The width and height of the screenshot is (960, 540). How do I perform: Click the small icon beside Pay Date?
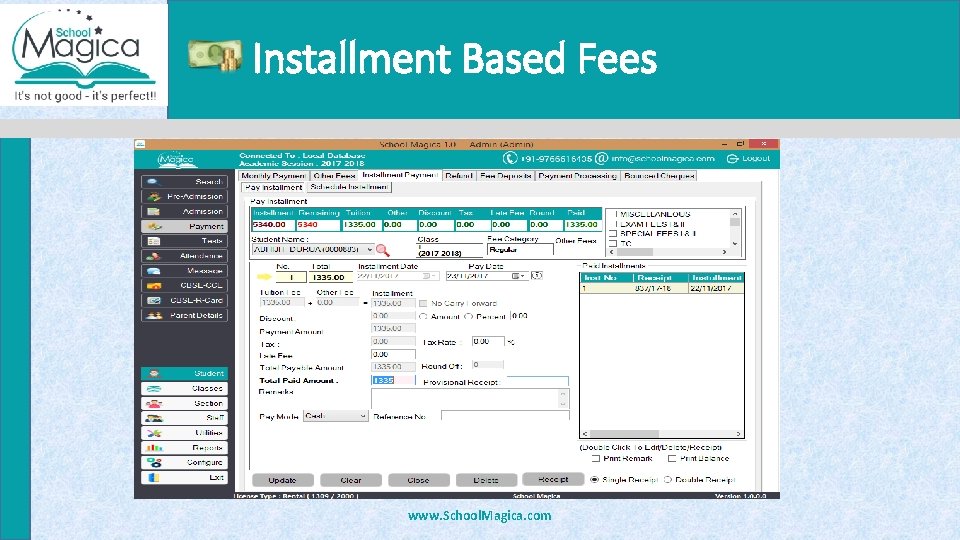(x=536, y=276)
